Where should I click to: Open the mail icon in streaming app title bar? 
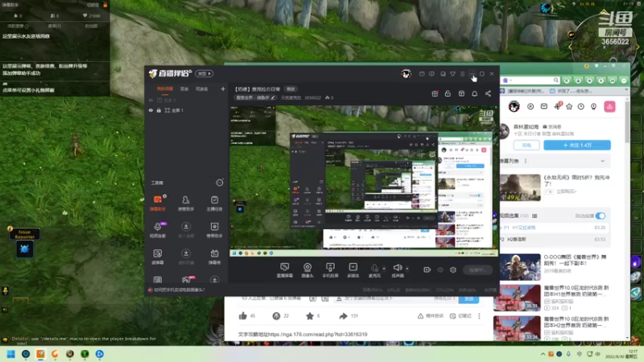[422, 74]
